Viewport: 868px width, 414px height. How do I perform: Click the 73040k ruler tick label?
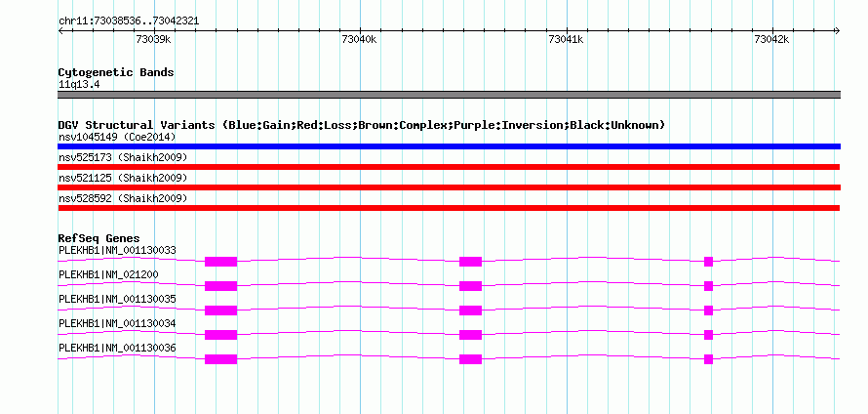pos(359,39)
